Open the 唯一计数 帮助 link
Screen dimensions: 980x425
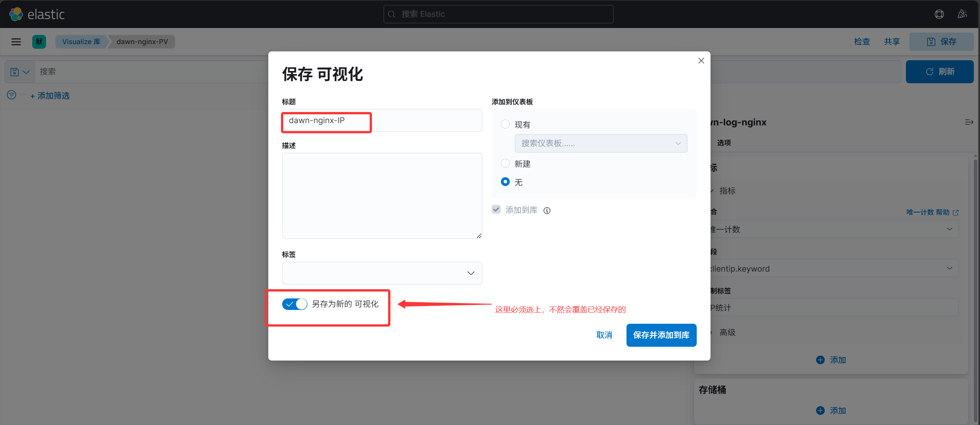pos(932,212)
